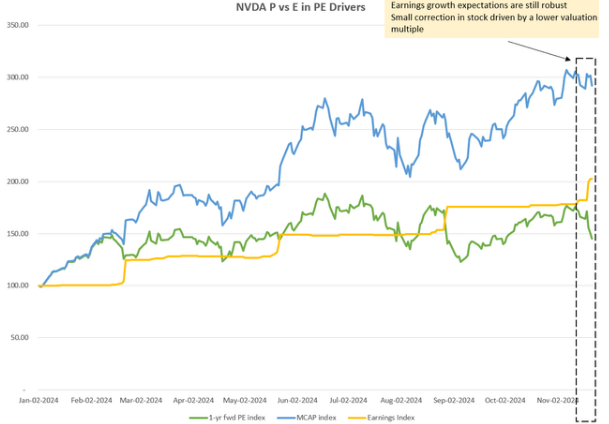Select the 'MCAP index' legend entry
Image resolution: width=609 pixels, height=424 pixels.
pos(307,418)
